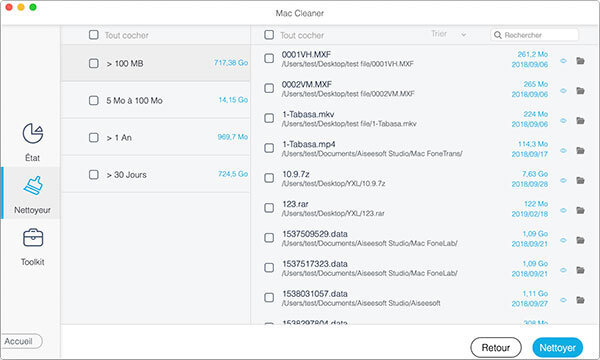The image size is (600, 360).
Task: Open folder containing 123.rar
Action: coord(580,210)
